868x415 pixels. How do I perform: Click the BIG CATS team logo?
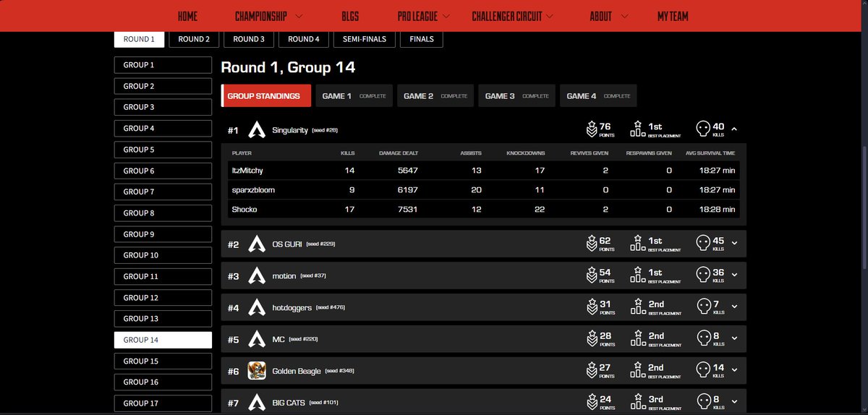257,402
